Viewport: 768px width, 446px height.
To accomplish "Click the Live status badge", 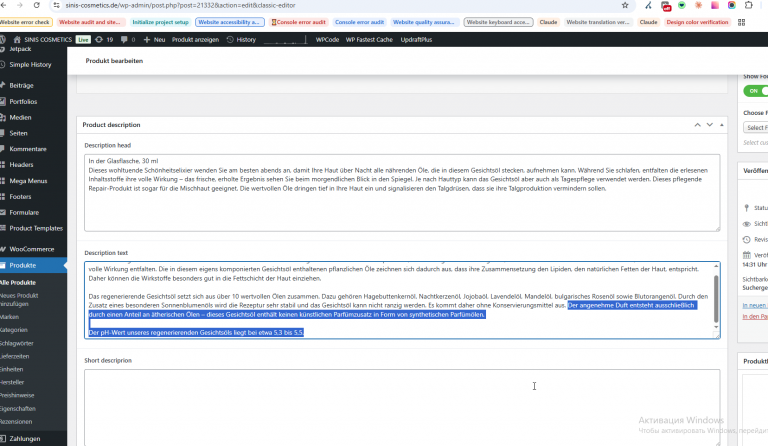I will pyautogui.click(x=83, y=40).
